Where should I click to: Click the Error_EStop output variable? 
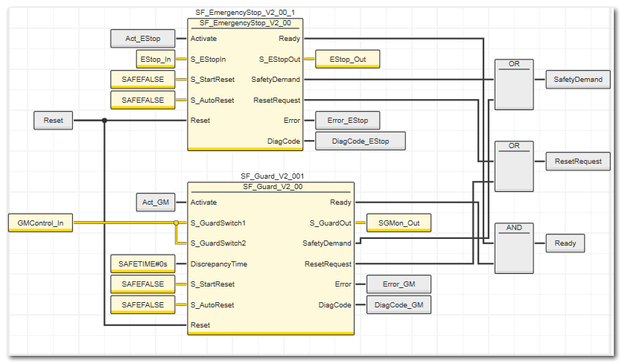(348, 120)
